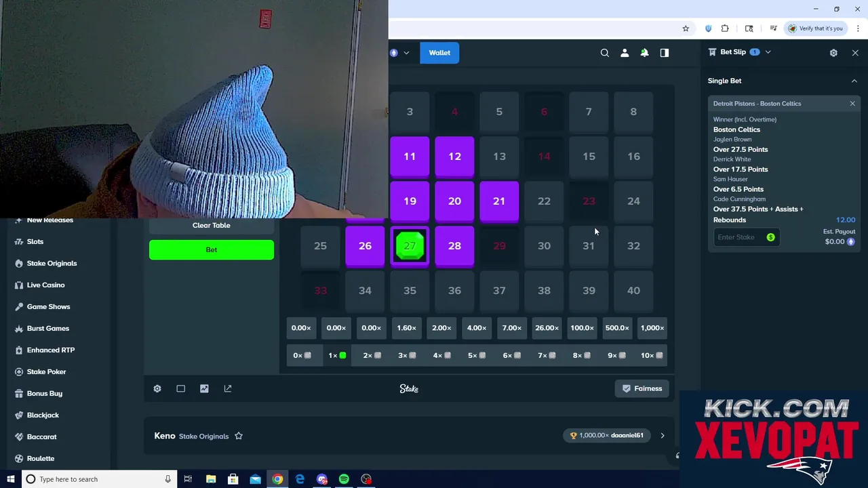This screenshot has width=868, height=488.
Task: Deselect Keno tile 19
Action: click(410, 201)
